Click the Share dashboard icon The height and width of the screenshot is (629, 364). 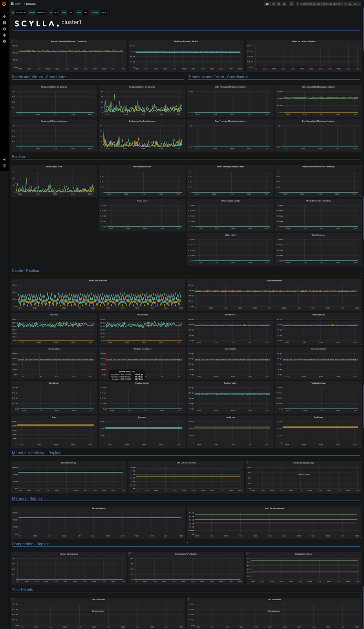274,4
